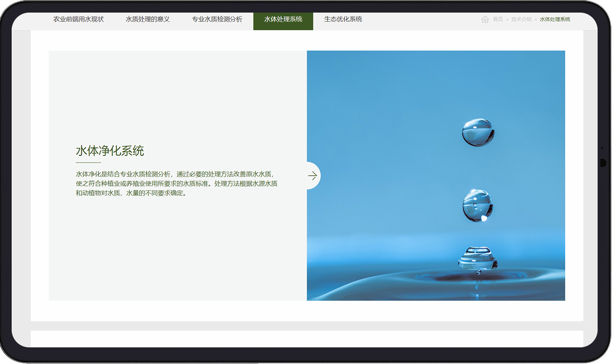Click the home icon in breadcrumb
Image resolution: width=612 pixels, height=364 pixels.
pyautogui.click(x=485, y=19)
